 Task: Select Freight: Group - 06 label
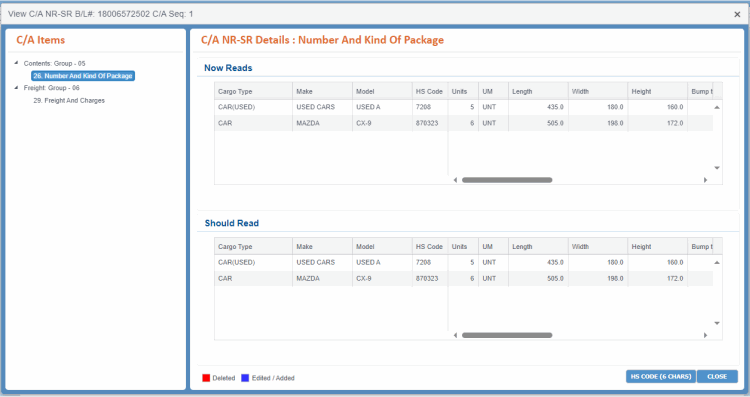coord(52,88)
